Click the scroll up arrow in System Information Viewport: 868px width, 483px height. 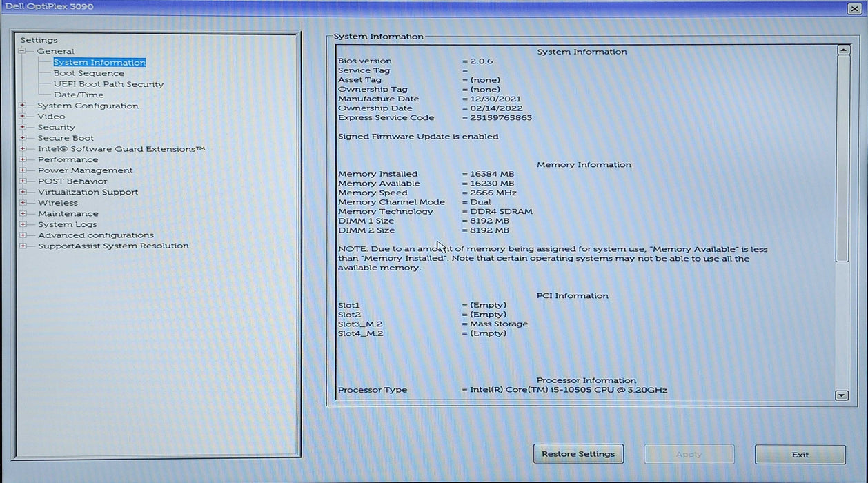click(842, 50)
